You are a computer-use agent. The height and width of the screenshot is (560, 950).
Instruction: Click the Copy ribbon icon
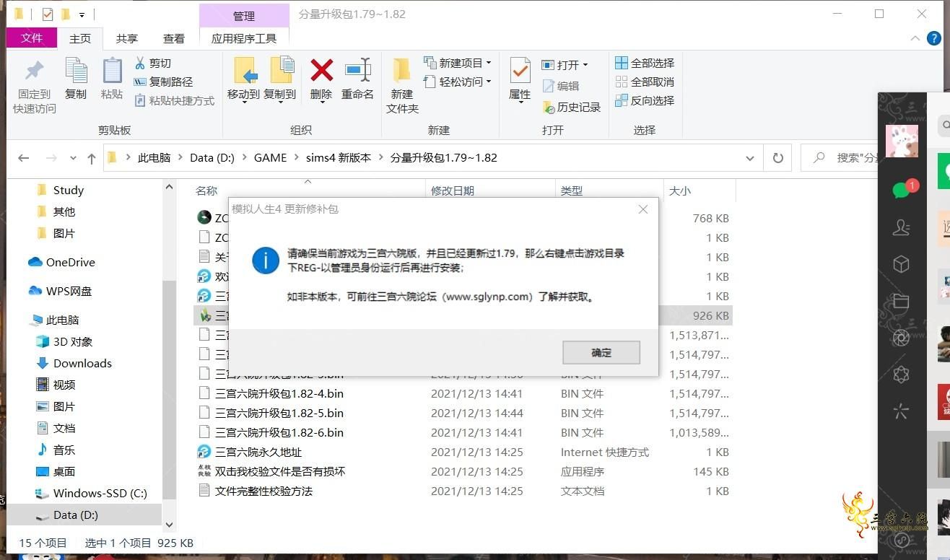tap(76, 79)
